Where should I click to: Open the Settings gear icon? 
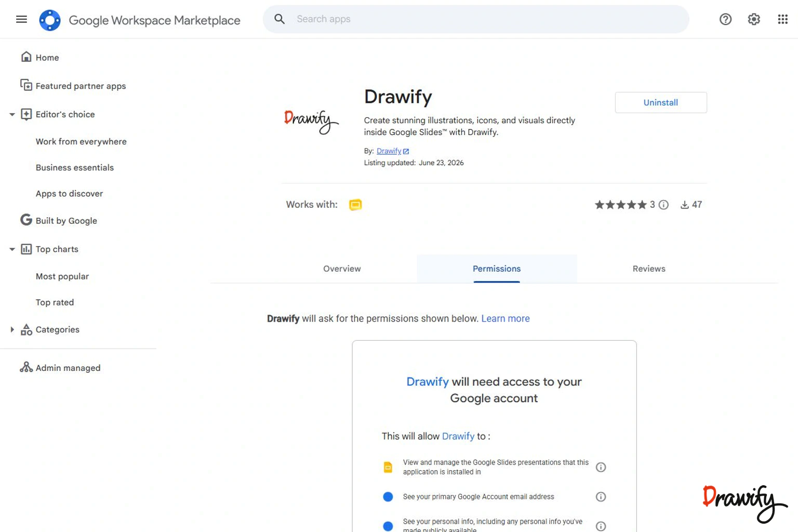point(754,19)
